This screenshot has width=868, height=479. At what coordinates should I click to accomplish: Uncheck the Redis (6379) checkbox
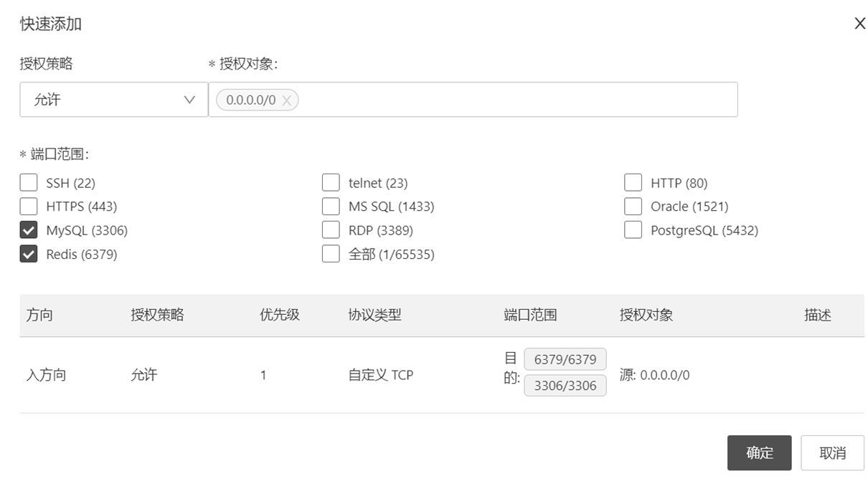pyautogui.click(x=29, y=254)
